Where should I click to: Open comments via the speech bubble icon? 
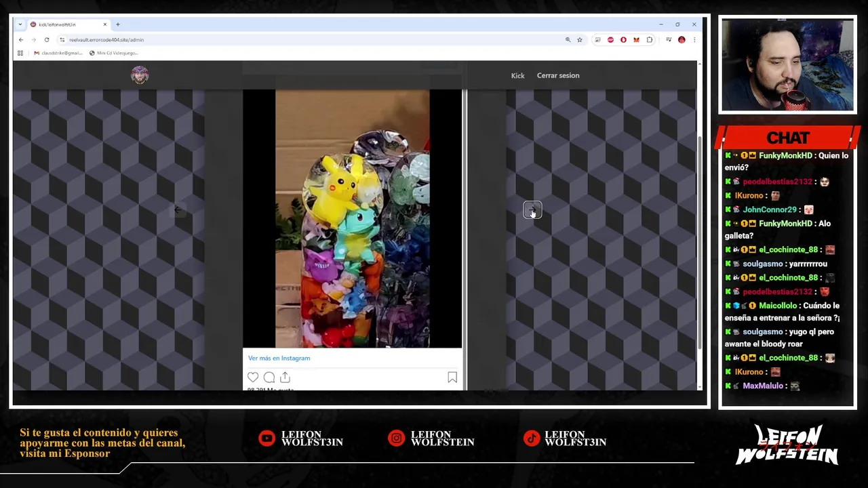(x=269, y=378)
